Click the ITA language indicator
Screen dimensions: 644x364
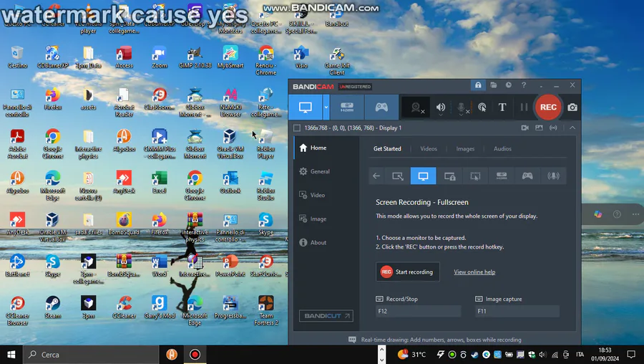point(580,355)
